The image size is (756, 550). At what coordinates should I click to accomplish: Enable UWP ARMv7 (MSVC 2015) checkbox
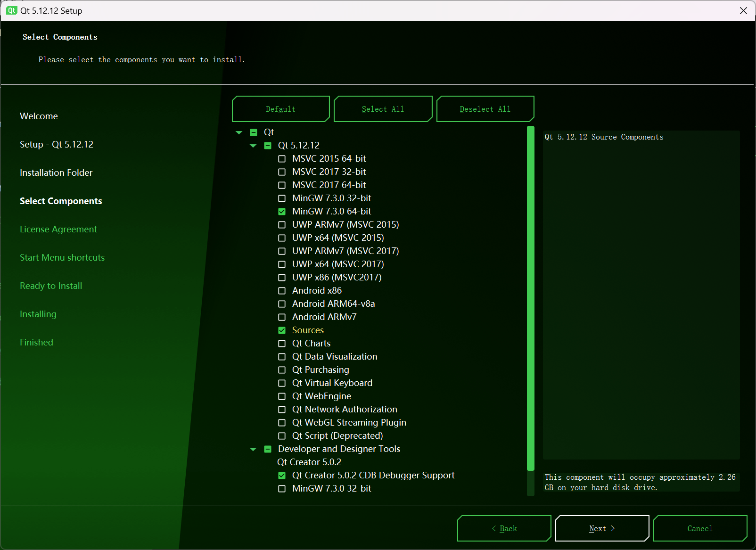point(282,225)
